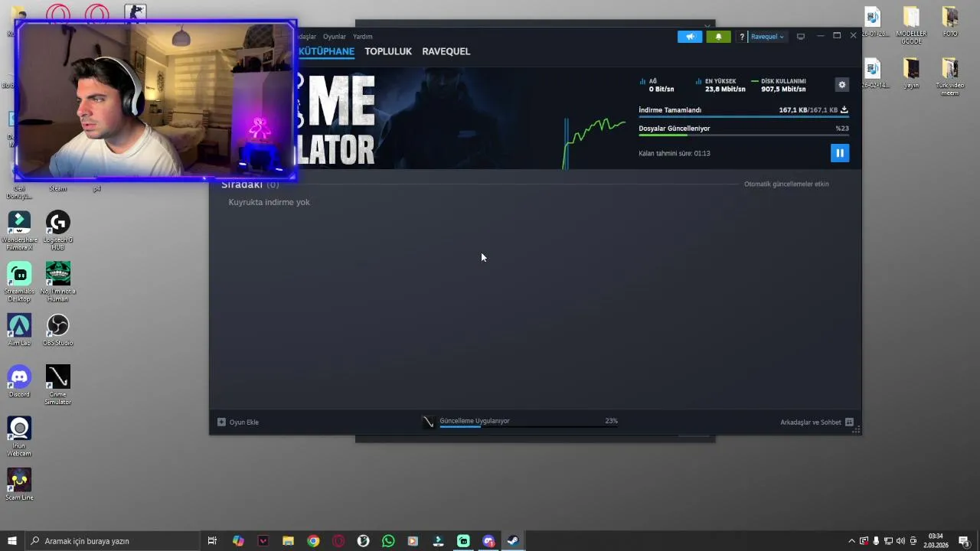
Task: Open the TOPLULUK tab
Action: (x=388, y=51)
